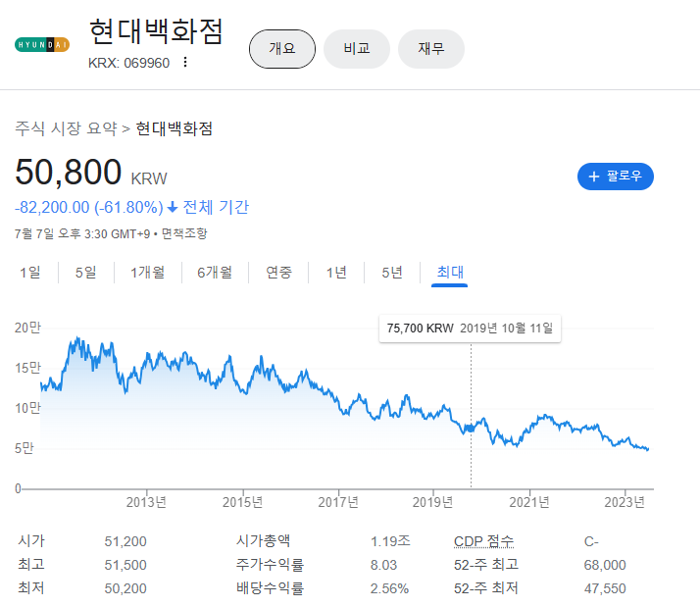Click the CDP 점수 label link
Image resolution: width=700 pixels, height=607 pixels.
pos(483,541)
